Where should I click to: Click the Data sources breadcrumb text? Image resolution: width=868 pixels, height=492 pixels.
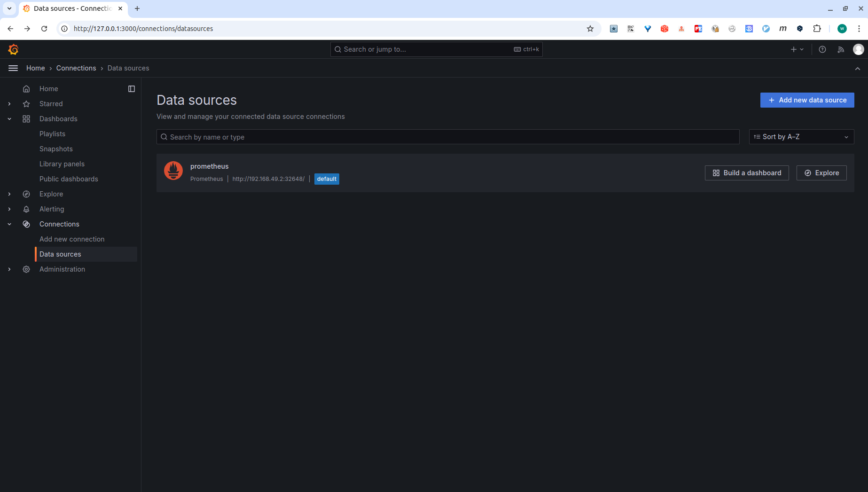pos(128,68)
